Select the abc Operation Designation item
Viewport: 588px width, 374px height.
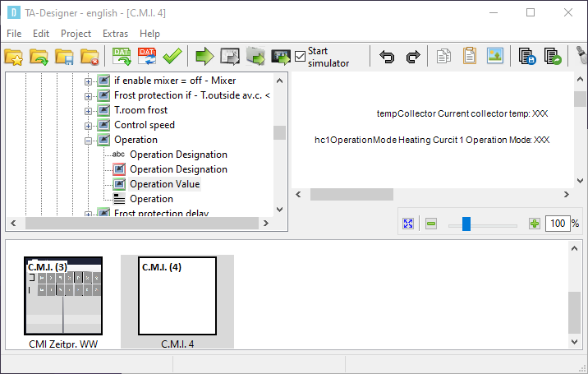[x=177, y=155]
